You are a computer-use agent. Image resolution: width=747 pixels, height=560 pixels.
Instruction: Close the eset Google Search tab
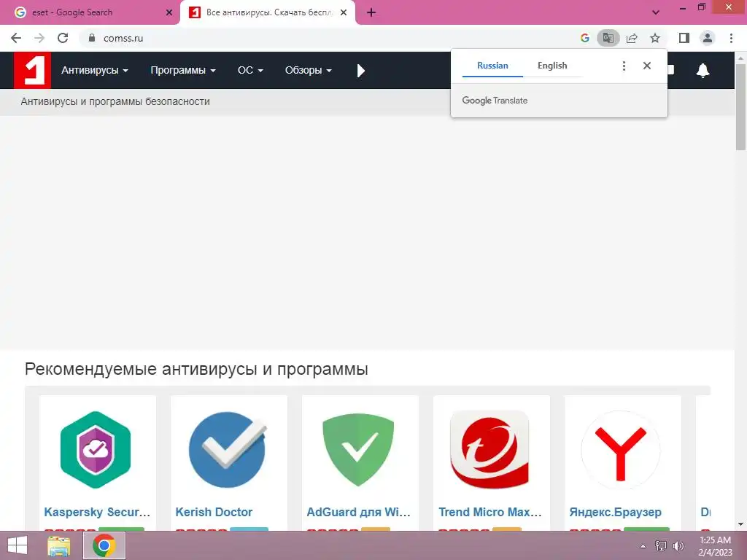click(169, 12)
